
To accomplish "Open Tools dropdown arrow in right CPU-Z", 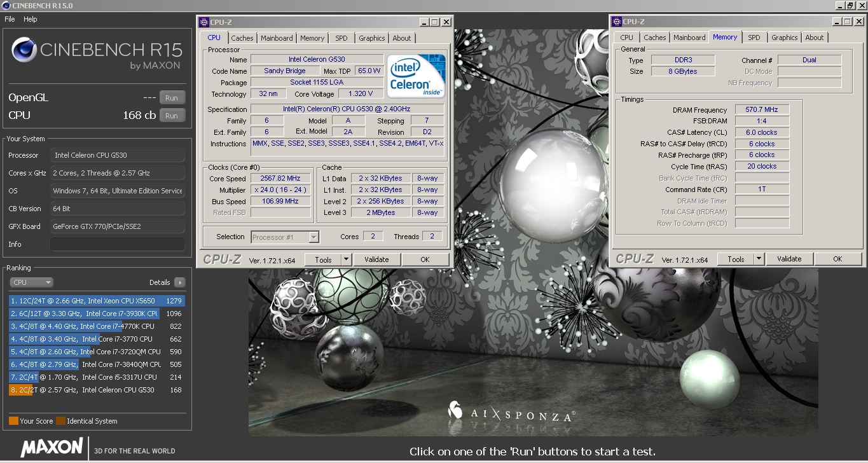I will 759,259.
